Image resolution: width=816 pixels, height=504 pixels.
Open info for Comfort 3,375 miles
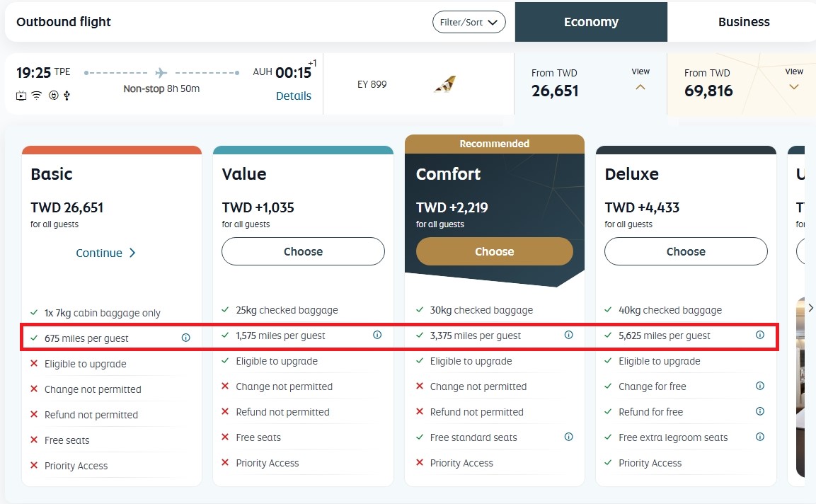(568, 335)
